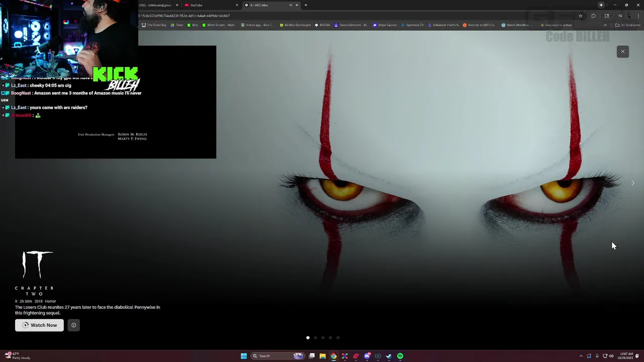Open the taskbar clock and date
The width and height of the screenshot is (644, 362).
[626, 356]
